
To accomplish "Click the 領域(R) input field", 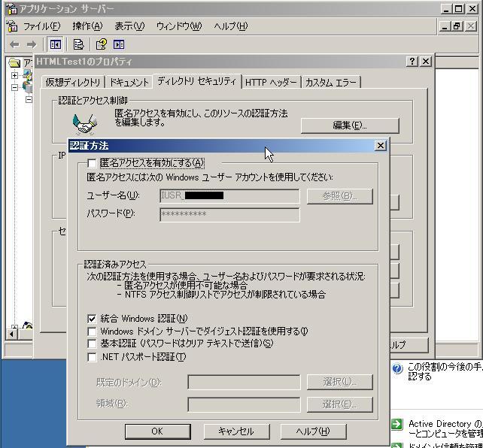I will pyautogui.click(x=244, y=404).
